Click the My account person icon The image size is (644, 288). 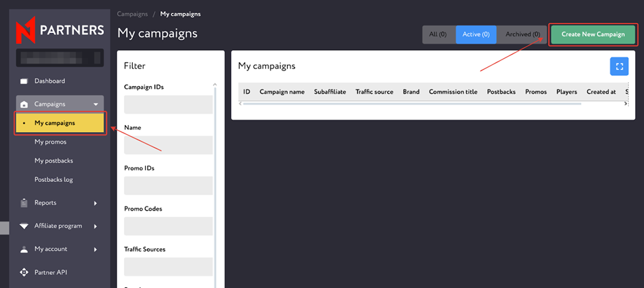(x=24, y=250)
